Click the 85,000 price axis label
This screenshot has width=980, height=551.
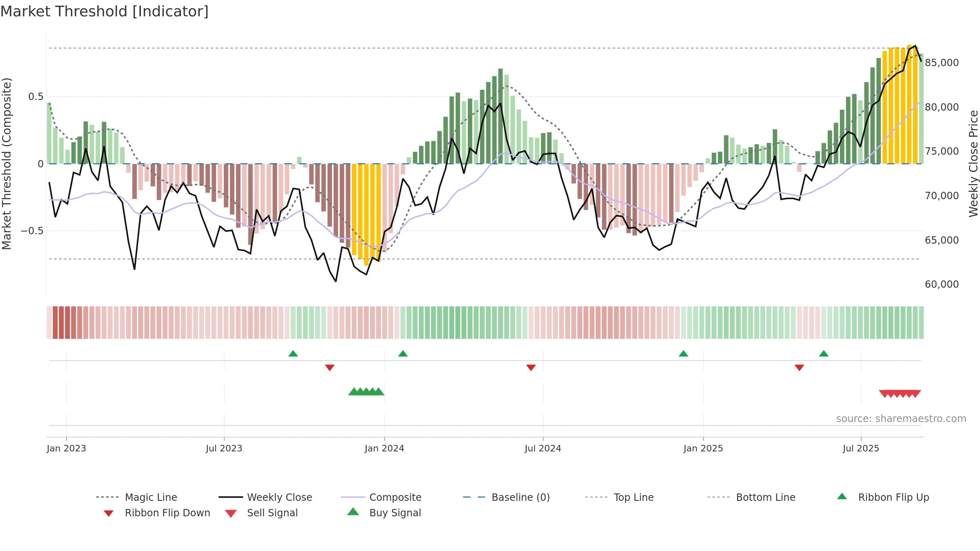point(942,63)
